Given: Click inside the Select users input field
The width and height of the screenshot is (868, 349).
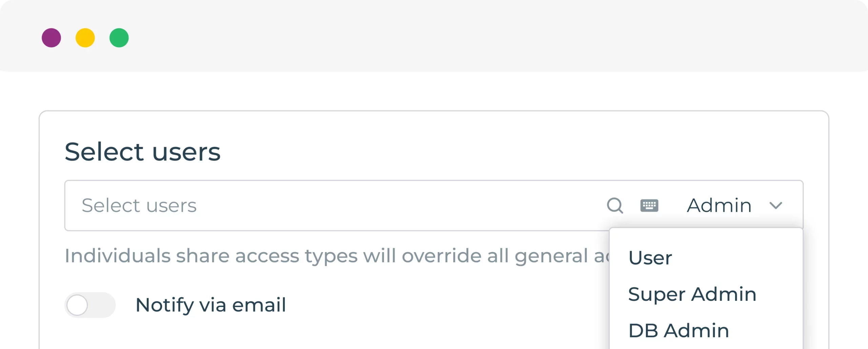Looking at the screenshot, I should 237,206.
